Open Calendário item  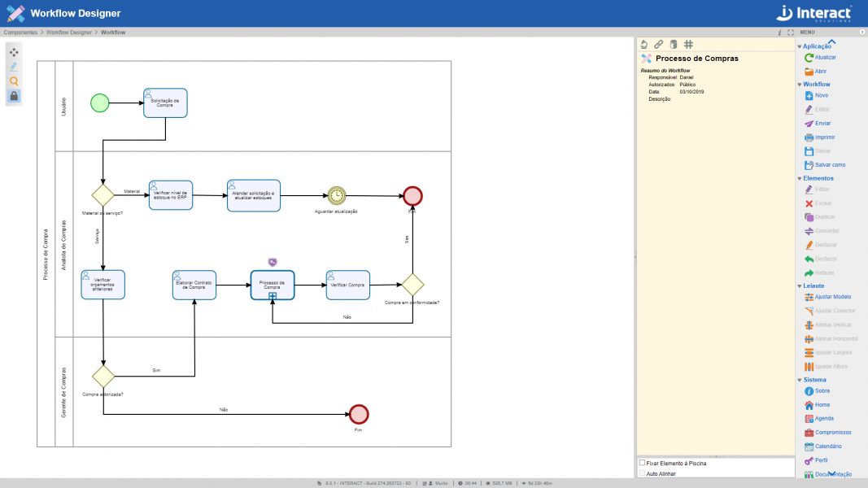click(823, 447)
